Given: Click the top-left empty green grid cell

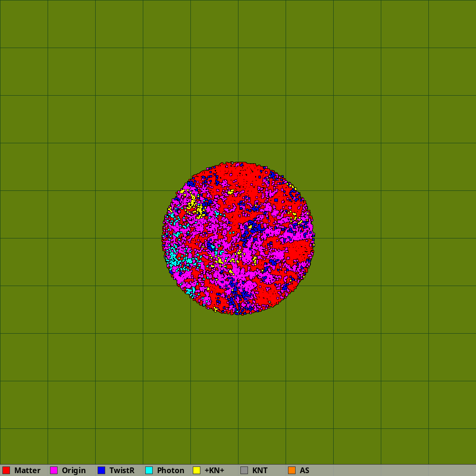Looking at the screenshot, I should [x=24, y=24].
